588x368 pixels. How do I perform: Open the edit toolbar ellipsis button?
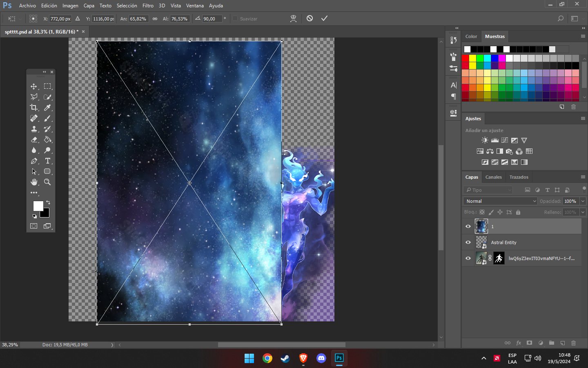(x=34, y=193)
